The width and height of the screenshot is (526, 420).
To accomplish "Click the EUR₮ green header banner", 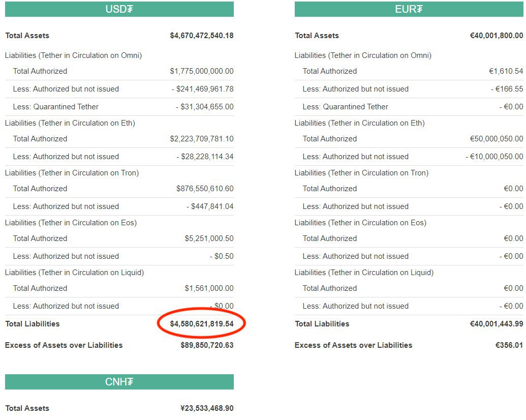I will [409, 9].
